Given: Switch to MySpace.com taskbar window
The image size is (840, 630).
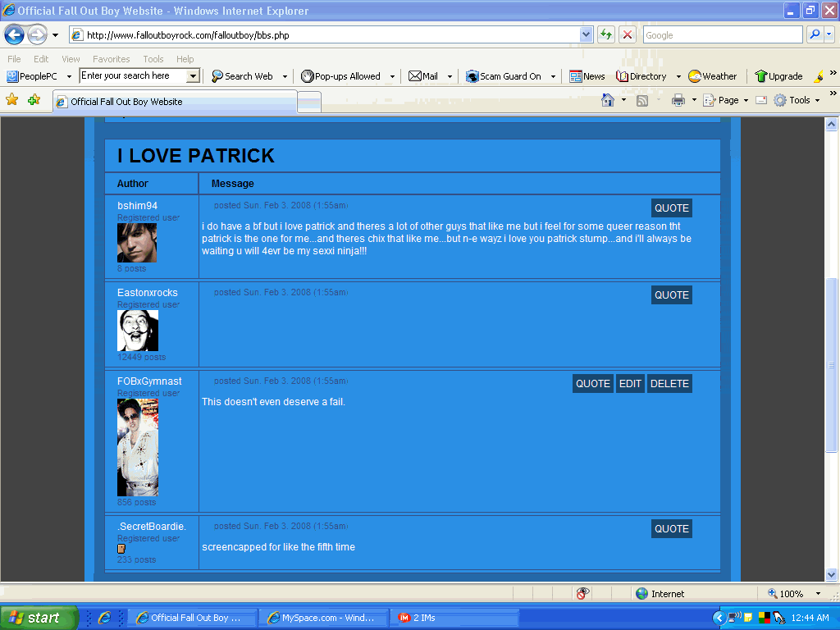Looking at the screenshot, I should [x=323, y=618].
